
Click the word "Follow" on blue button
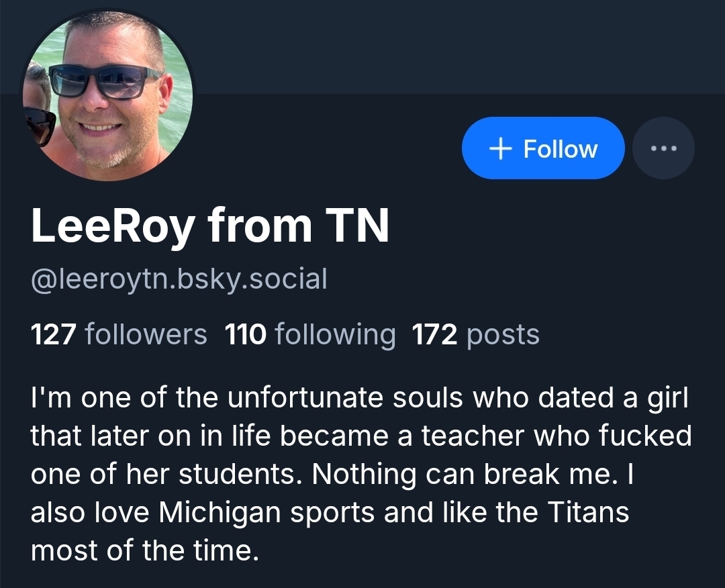560,148
